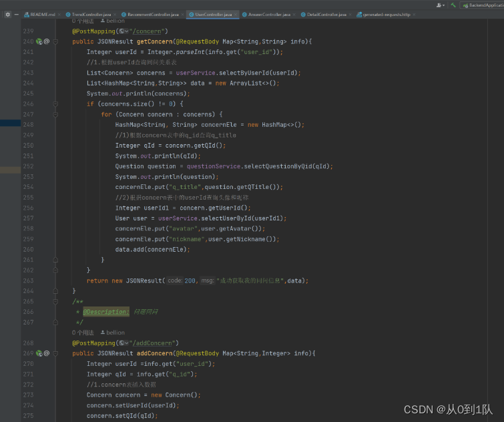This screenshot has height=422, width=504.
Task: Click the Spring endpoint gutter icon on line 240
Action: 39,41
